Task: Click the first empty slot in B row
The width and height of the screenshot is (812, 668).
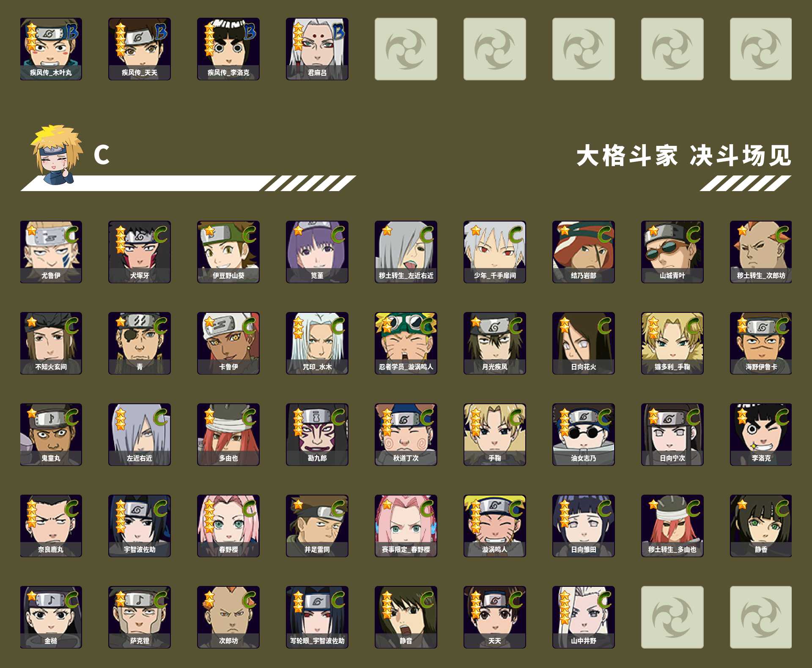Action: tap(406, 49)
